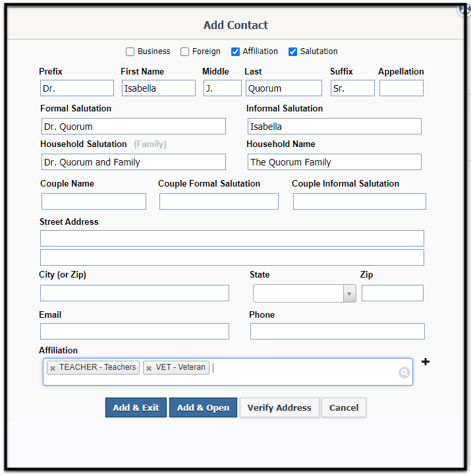Select the Phone input field

337,331
